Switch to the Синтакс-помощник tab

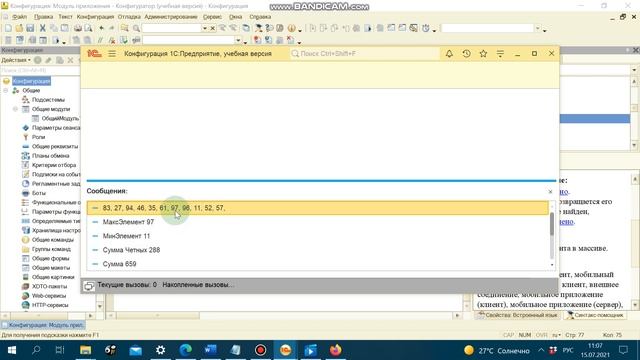tap(595, 315)
